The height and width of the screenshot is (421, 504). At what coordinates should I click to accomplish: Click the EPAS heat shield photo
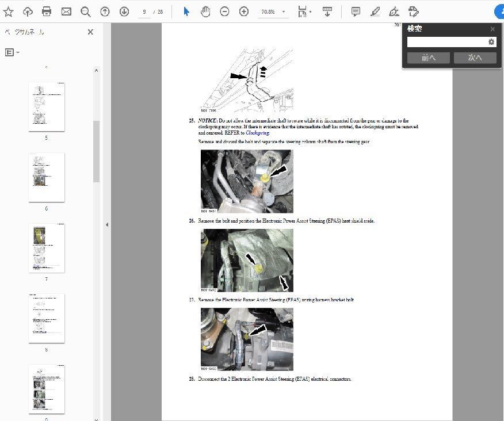(x=247, y=261)
